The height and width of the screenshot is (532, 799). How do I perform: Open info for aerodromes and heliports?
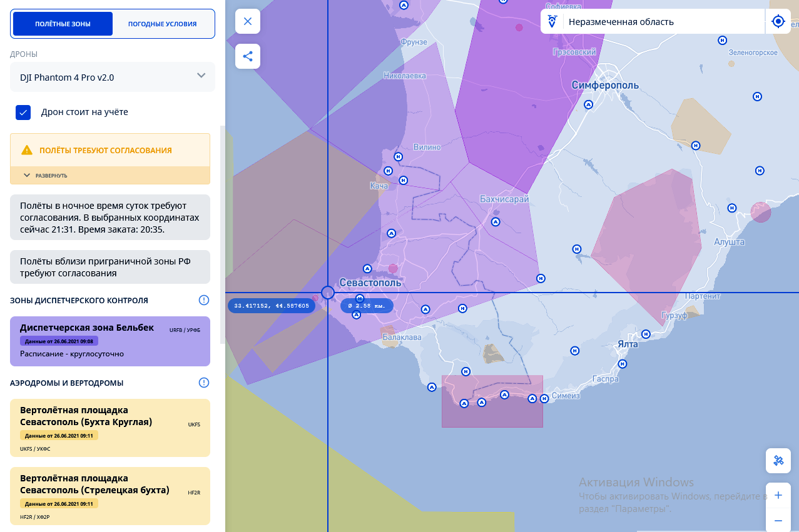(x=203, y=383)
